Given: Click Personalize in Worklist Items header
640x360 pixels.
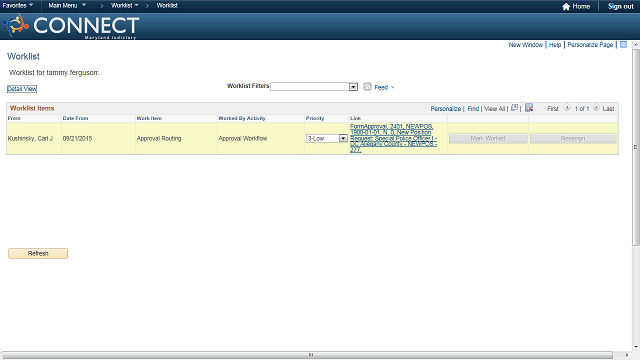Looking at the screenshot, I should coord(446,109).
